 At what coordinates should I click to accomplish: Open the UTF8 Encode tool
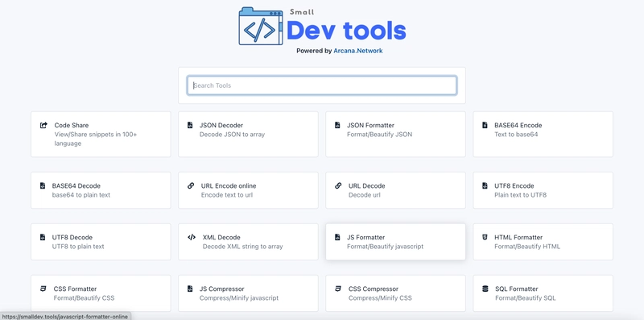543,190
